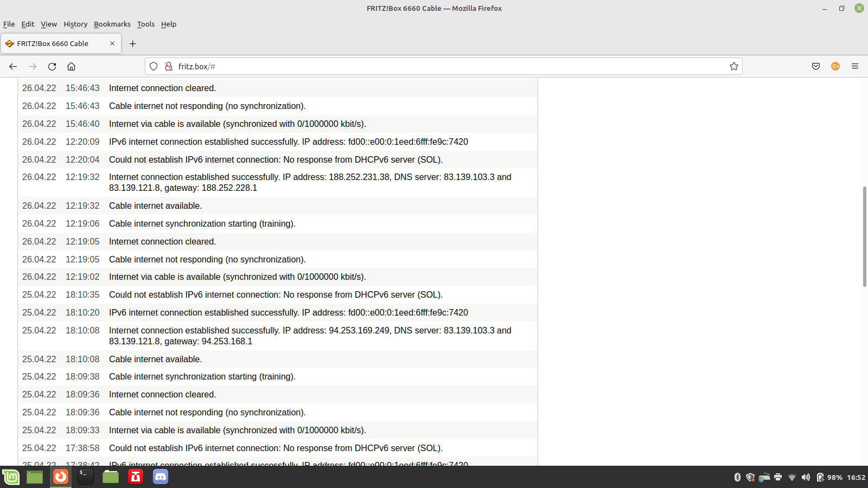Image resolution: width=868 pixels, height=488 pixels.
Task: Open the Bookmarks menu
Action: click(112, 24)
